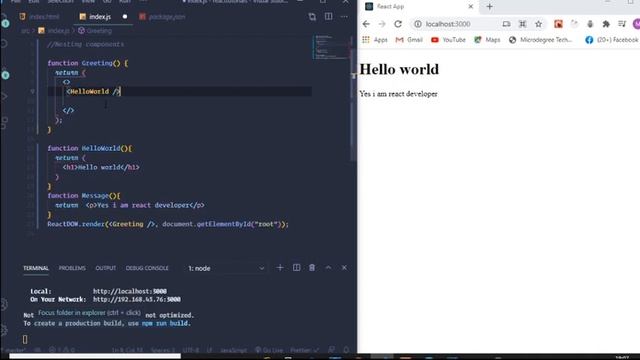Click the microphone extension icon in Chrome
This screenshot has height=360, width=640.
point(590,24)
